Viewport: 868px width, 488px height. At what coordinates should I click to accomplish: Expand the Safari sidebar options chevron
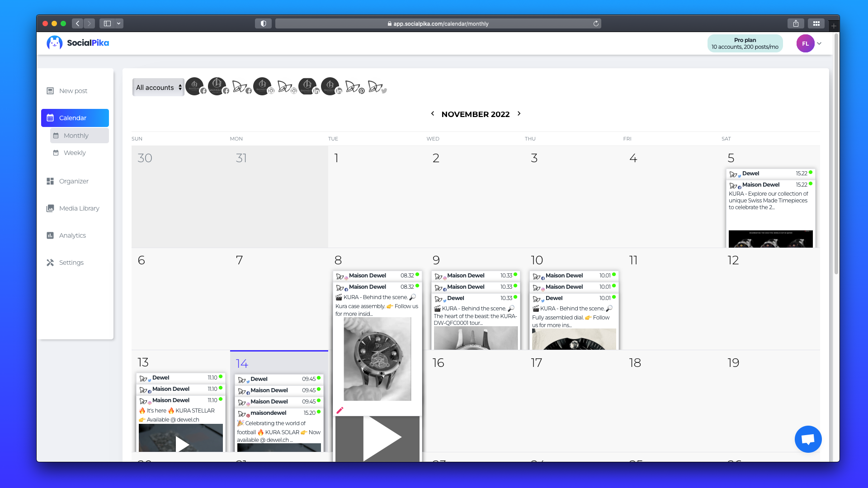119,23
